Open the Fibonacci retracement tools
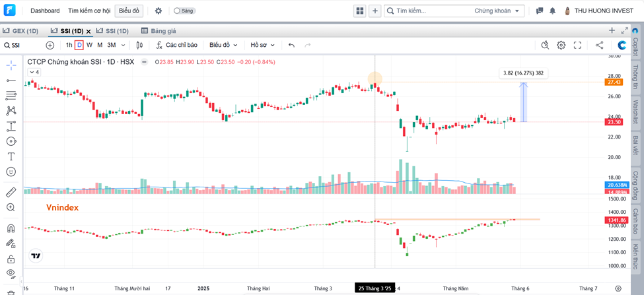The width and height of the screenshot is (644, 295). click(11, 96)
